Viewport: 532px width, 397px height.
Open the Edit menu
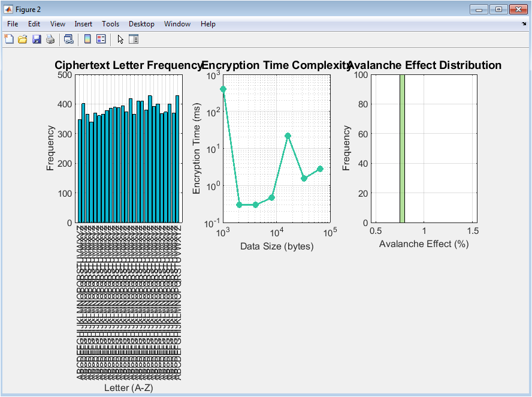34,24
